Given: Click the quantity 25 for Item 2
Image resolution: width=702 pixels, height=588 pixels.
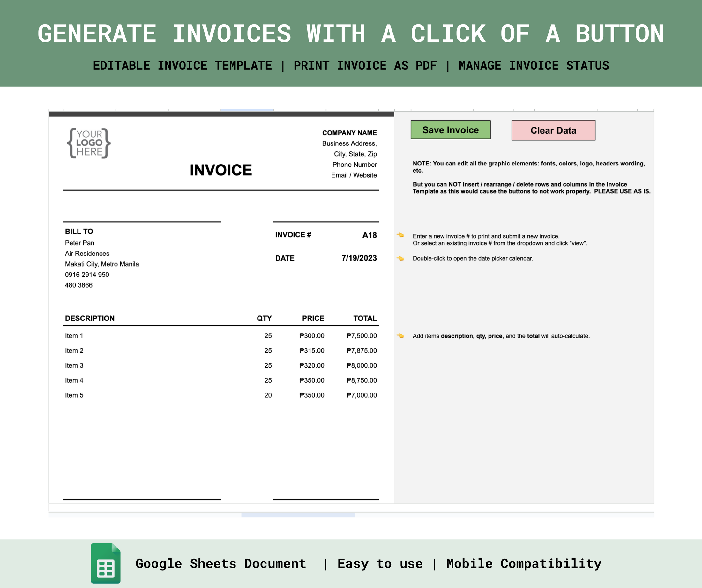Looking at the screenshot, I should pos(267,350).
